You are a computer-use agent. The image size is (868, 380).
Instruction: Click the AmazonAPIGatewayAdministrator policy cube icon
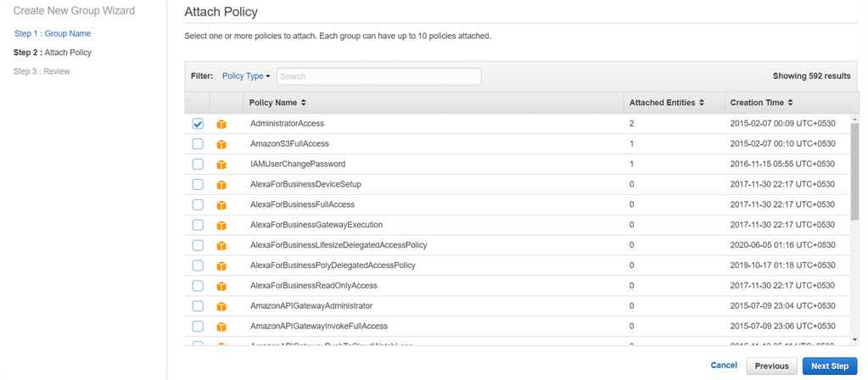pos(221,306)
